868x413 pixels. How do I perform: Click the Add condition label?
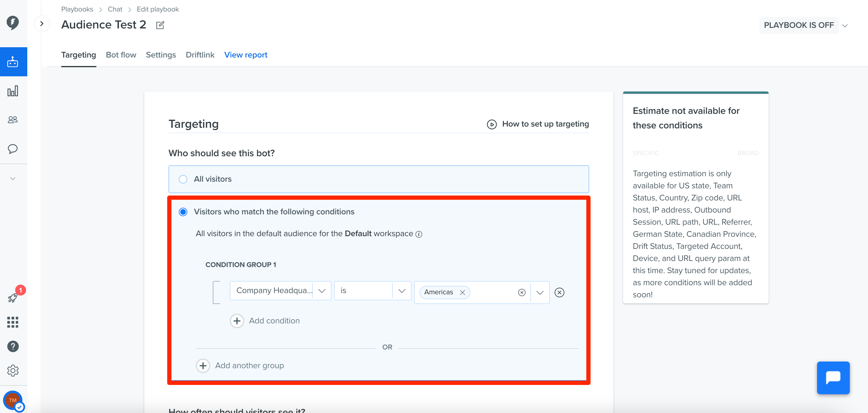[274, 321]
